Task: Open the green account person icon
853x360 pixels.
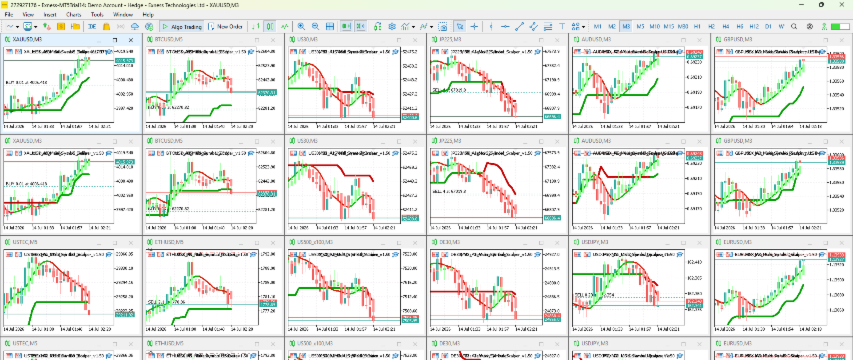Action: (824, 26)
